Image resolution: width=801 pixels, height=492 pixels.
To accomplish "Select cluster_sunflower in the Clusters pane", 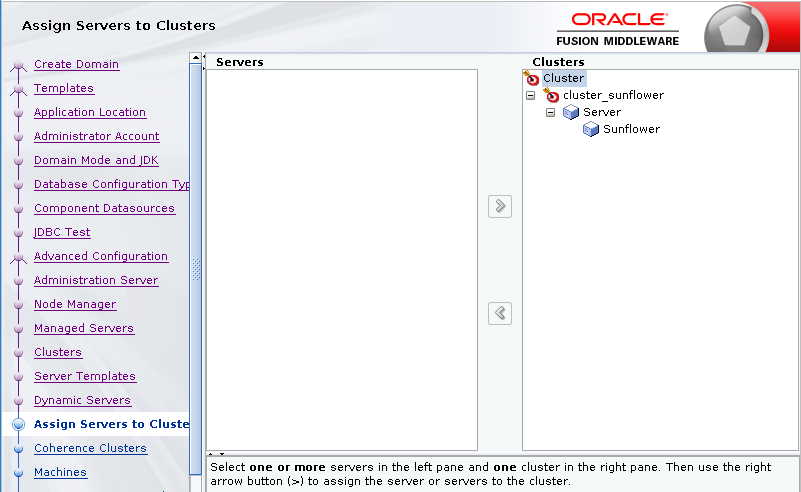I will 612,95.
